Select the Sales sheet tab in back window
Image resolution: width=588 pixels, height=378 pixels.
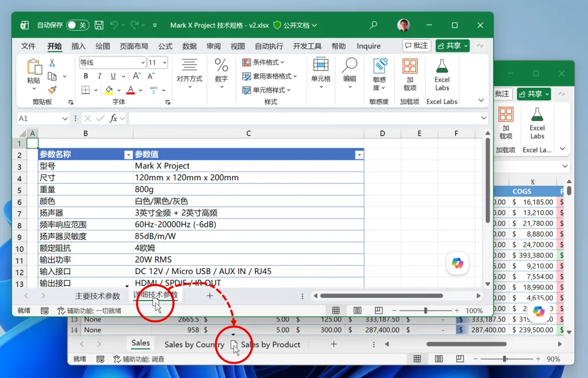click(140, 343)
